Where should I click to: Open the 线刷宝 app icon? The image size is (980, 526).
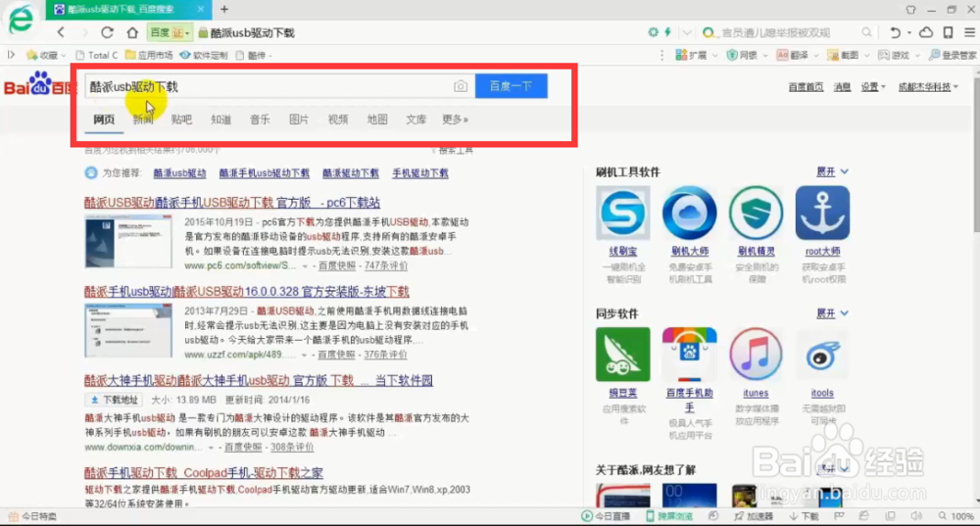(622, 213)
